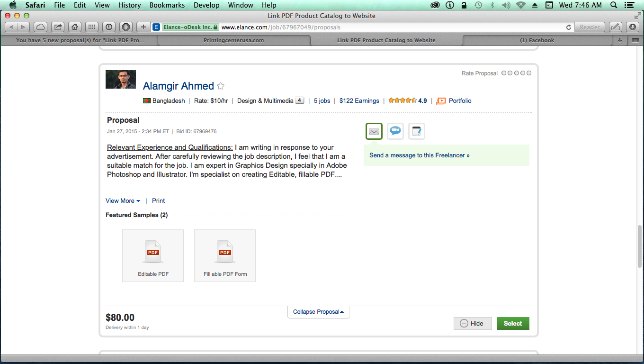The width and height of the screenshot is (644, 364).
Task: Open the Safari menu
Action: tap(35, 5)
